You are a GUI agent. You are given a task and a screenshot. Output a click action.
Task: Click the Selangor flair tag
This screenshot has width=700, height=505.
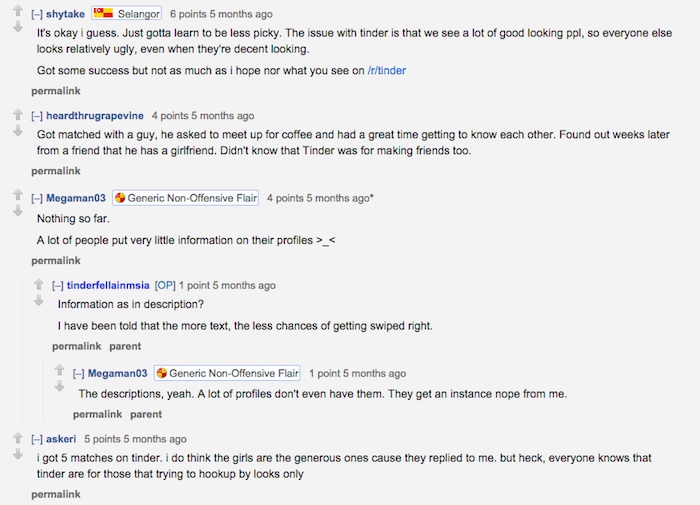(x=127, y=14)
